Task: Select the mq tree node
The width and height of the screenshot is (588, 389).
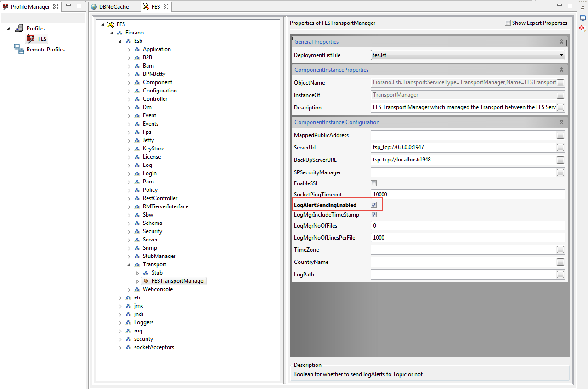Action: 138,331
